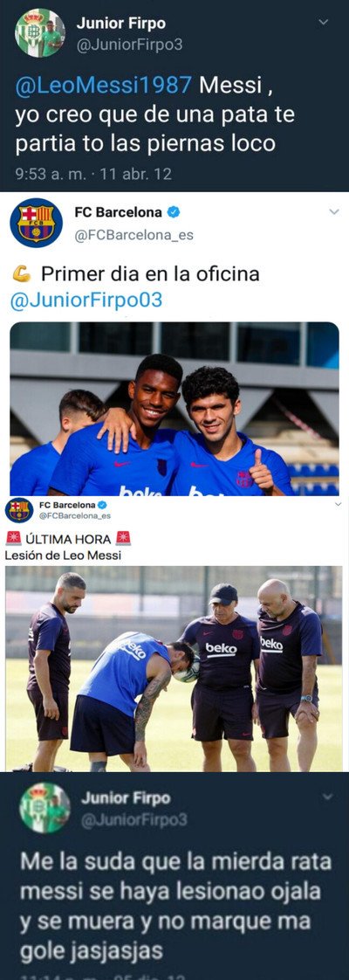Viewport: 349px width, 980px height.
Task: Open the @JuniorFirpo03 mention link
Action: (x=86, y=300)
